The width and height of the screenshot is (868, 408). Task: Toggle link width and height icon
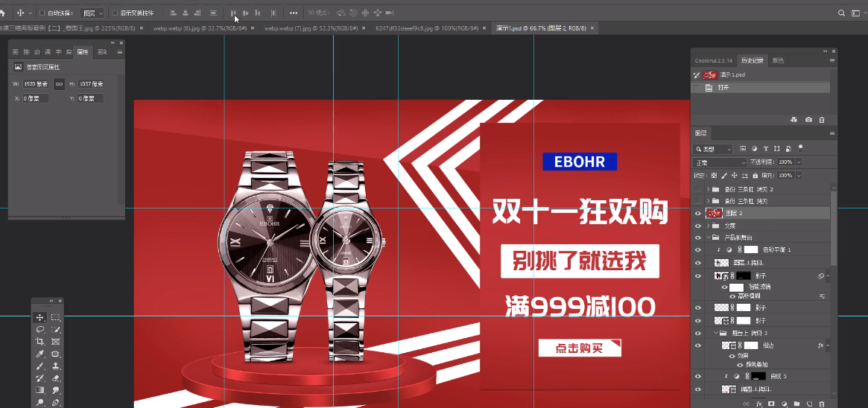coord(59,84)
